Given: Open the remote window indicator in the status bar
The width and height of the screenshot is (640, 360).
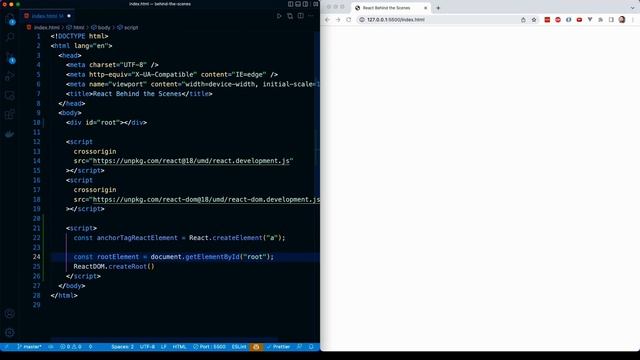Looking at the screenshot, I should (x=7, y=347).
